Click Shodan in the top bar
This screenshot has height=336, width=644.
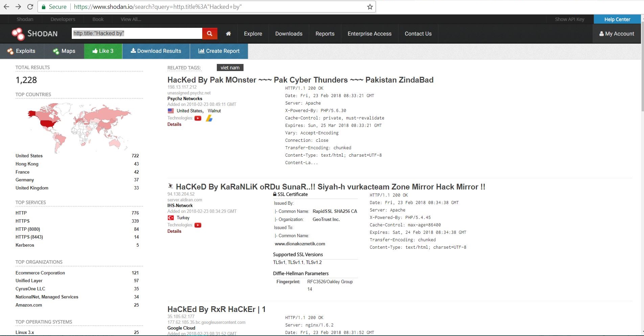25,19
